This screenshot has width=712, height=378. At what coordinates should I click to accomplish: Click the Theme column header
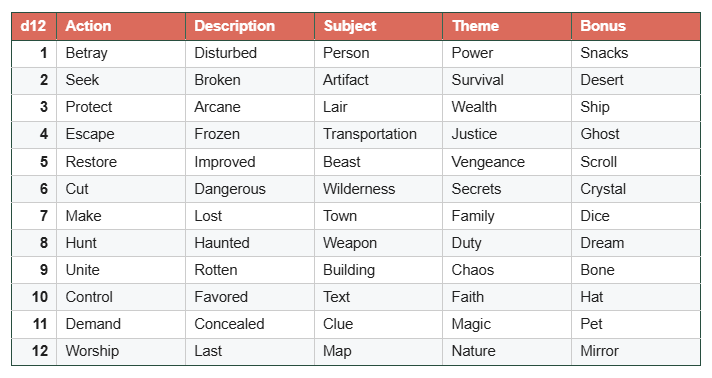(x=507, y=26)
